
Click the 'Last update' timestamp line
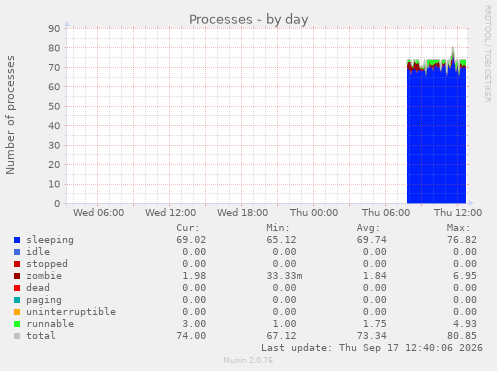[372, 348]
